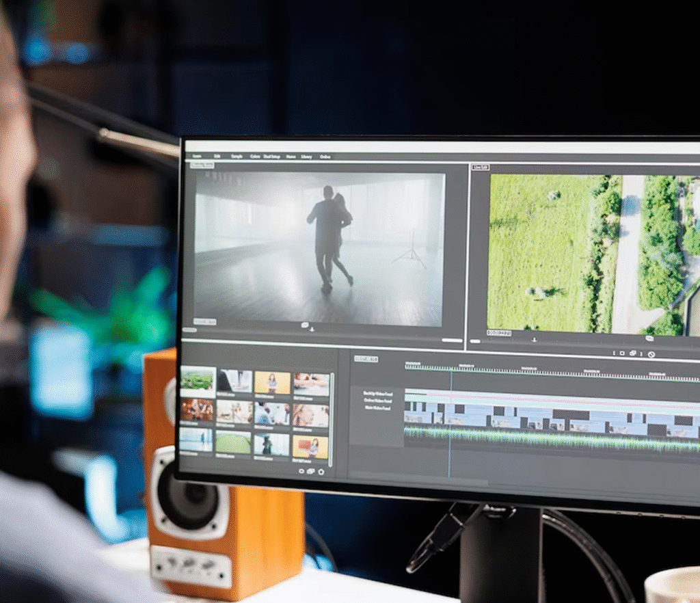The height and width of the screenshot is (603, 700).
Task: Open the Dual Setup menu
Action: (x=272, y=157)
